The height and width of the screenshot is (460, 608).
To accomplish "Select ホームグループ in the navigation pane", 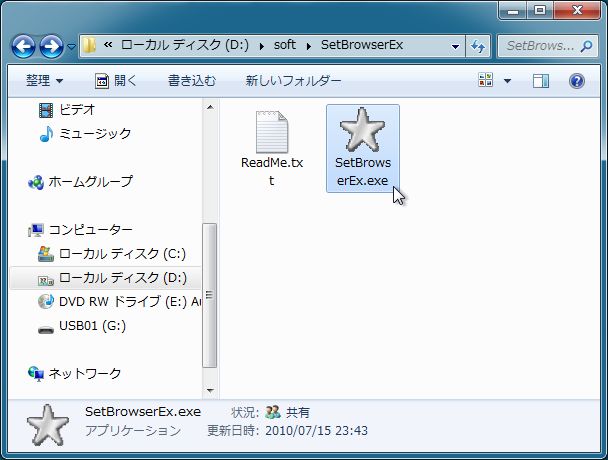I will 90,182.
